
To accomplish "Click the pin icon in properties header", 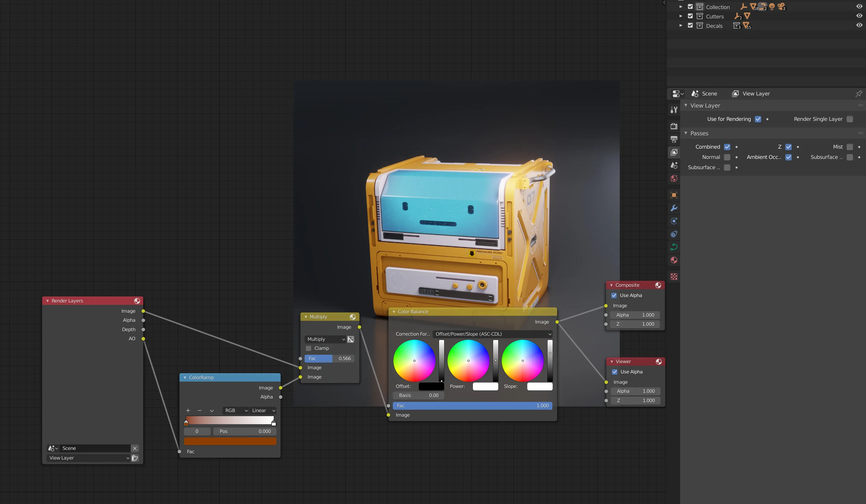I will [x=858, y=94].
